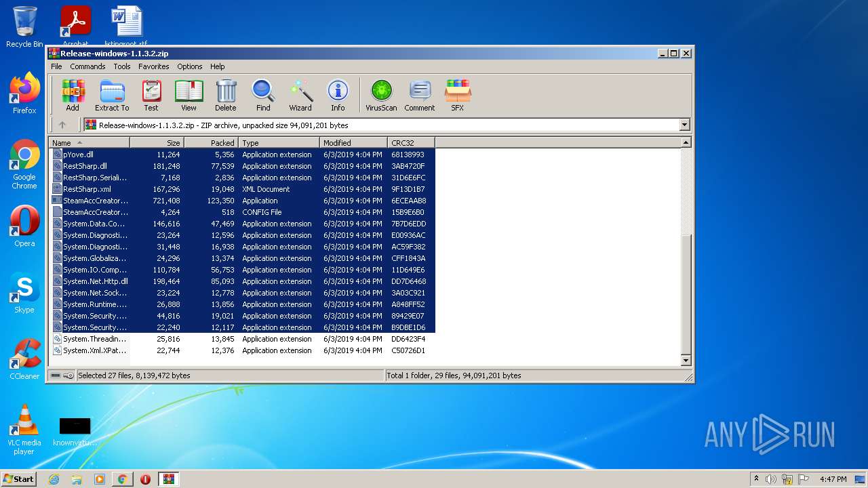The height and width of the screenshot is (488, 868).
Task: Show archive Info
Action: [x=338, y=95]
